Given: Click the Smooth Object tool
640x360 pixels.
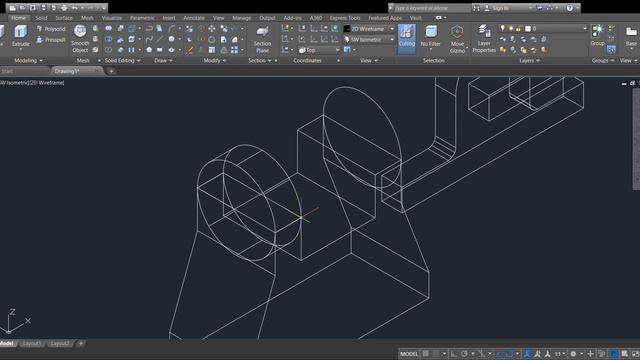Looking at the screenshot, I should [x=80, y=39].
